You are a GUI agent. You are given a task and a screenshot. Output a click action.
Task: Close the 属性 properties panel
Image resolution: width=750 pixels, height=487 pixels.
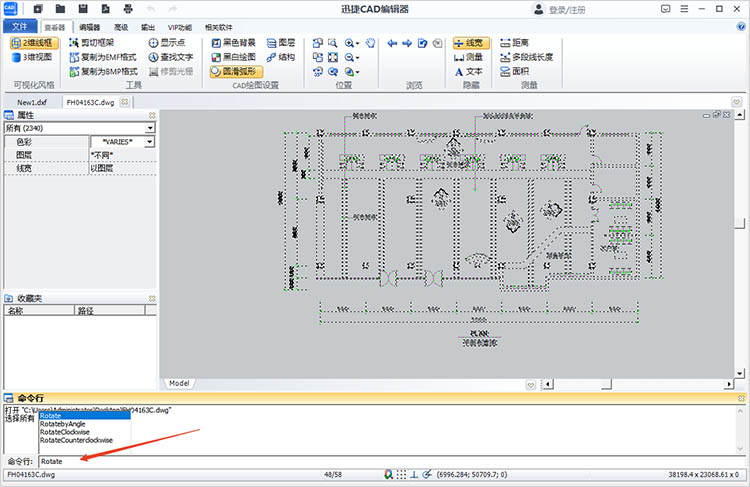tap(152, 115)
